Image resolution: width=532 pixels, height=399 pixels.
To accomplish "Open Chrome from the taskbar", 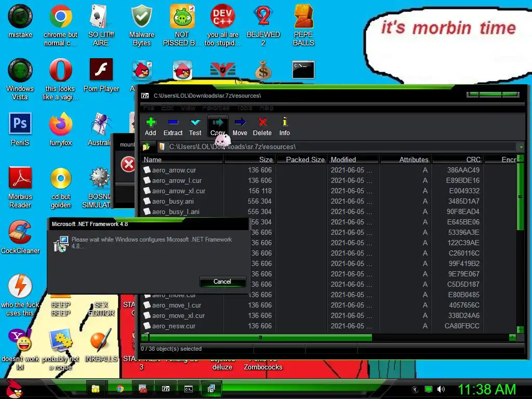I will 120,389.
